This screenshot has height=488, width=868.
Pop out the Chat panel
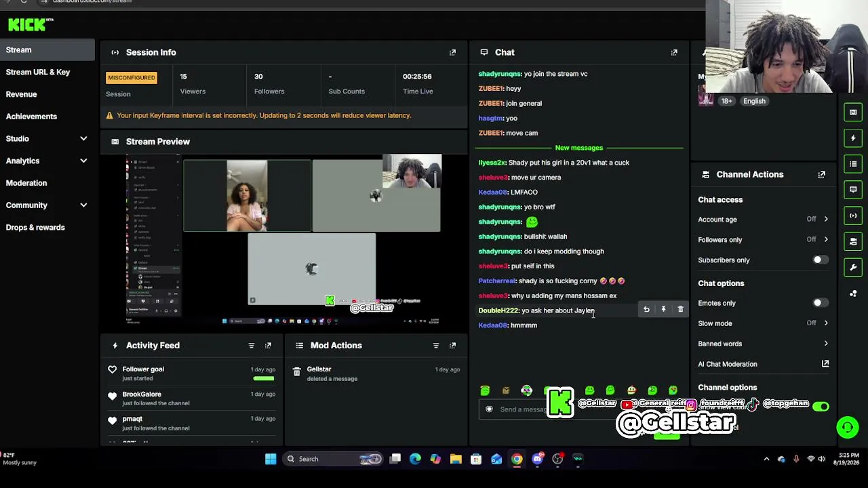(x=674, y=52)
